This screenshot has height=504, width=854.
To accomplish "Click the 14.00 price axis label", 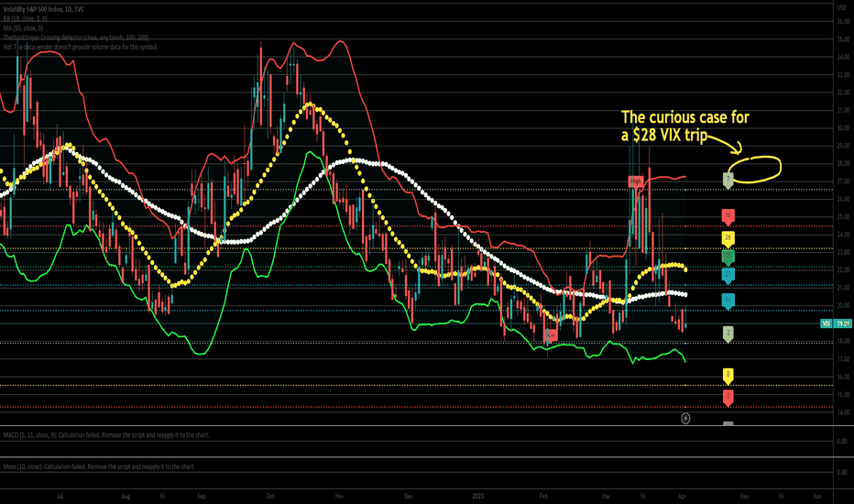I will point(843,412).
